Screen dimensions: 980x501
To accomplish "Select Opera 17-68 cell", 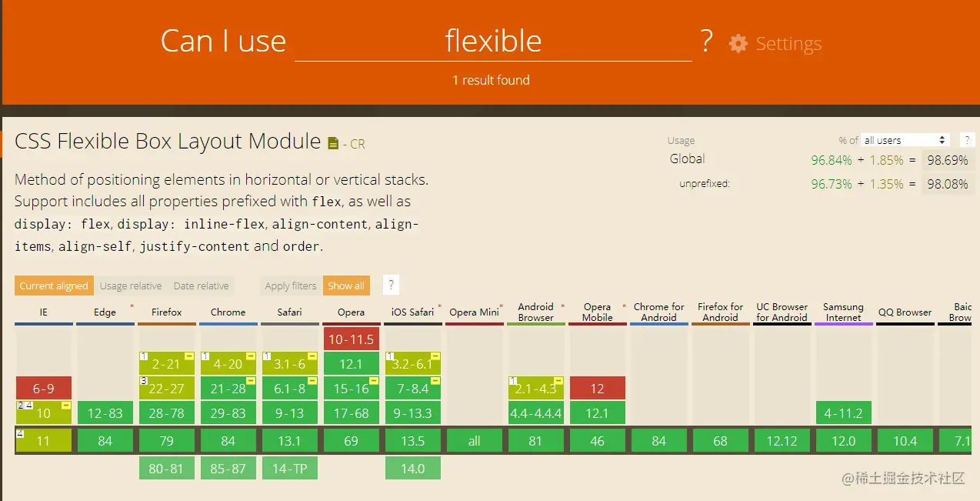I will pos(352,412).
